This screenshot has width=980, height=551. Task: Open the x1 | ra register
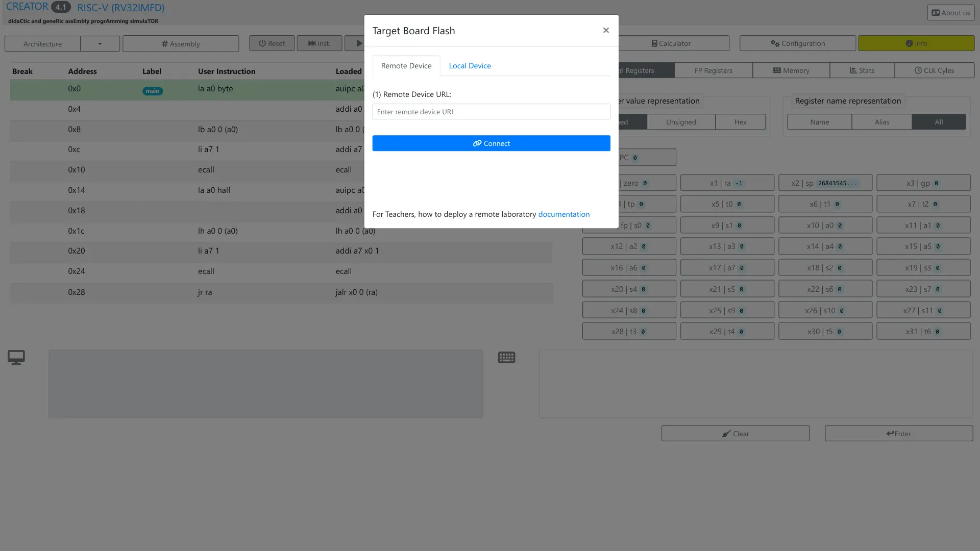(x=727, y=183)
